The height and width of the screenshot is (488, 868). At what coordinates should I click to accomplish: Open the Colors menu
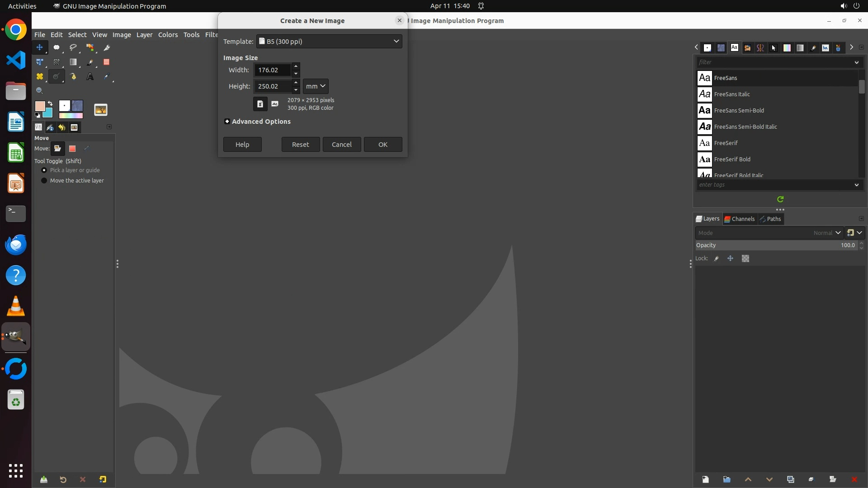168,35
